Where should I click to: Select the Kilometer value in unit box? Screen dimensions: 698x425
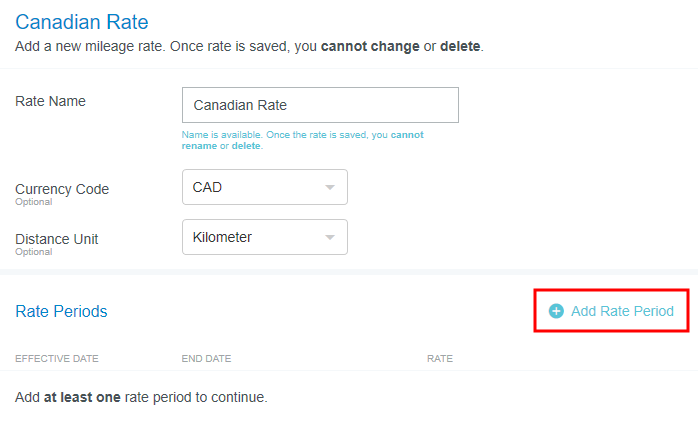[x=222, y=237]
